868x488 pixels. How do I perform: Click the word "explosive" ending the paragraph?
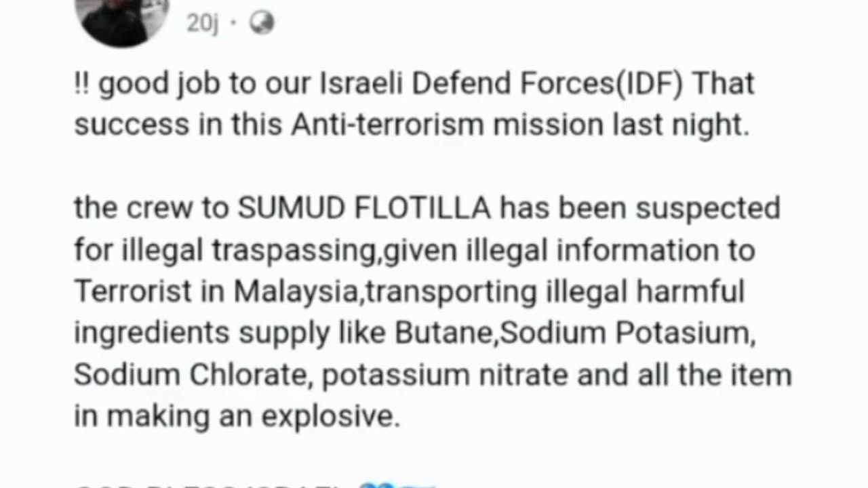click(330, 417)
